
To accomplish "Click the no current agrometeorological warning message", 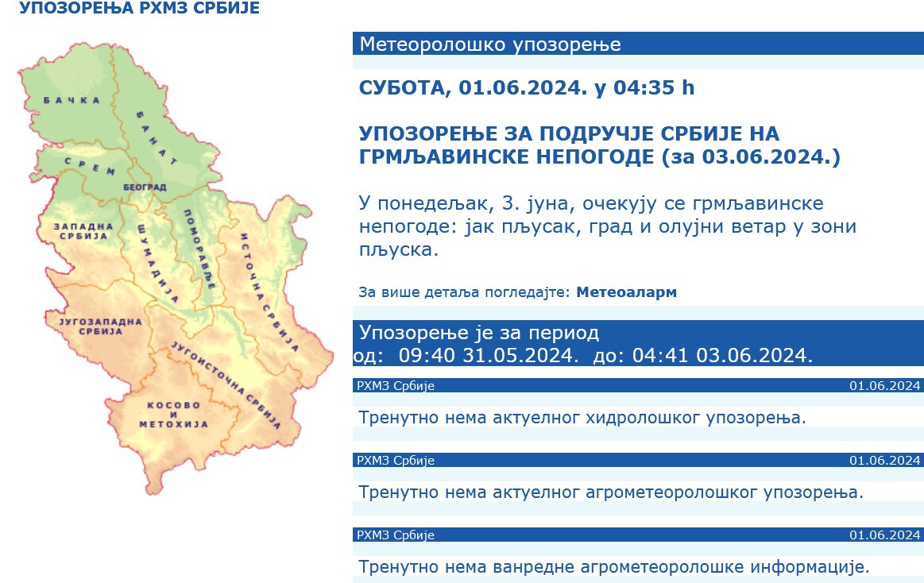I will [x=610, y=492].
